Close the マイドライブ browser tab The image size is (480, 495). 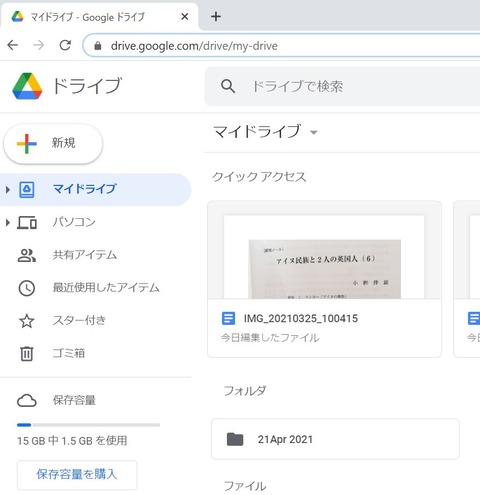coord(185,16)
